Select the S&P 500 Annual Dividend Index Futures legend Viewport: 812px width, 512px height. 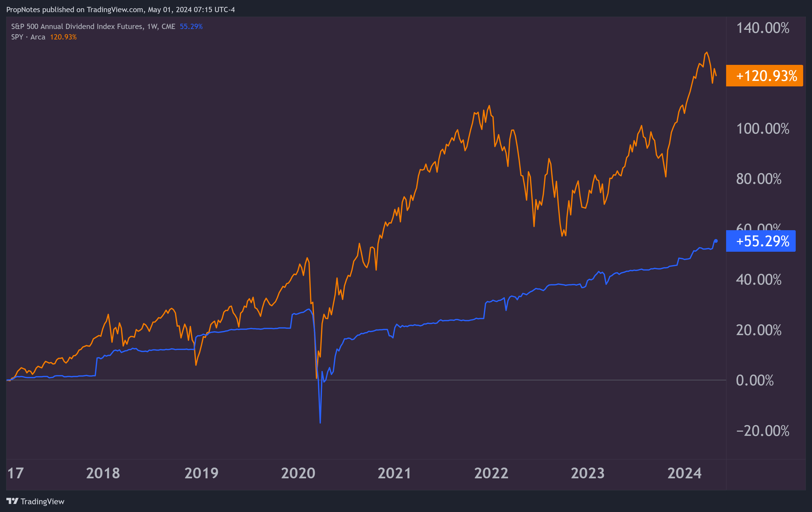pyautogui.click(x=93, y=26)
